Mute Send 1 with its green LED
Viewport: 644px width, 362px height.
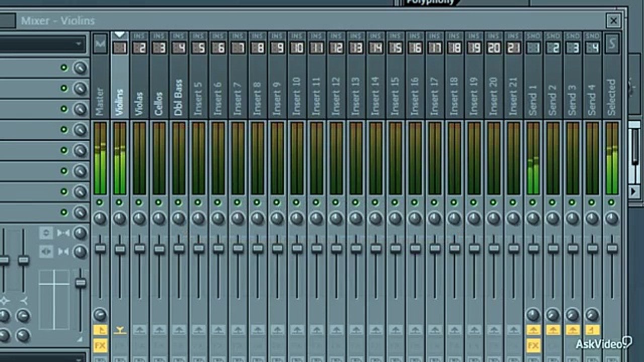(532, 202)
